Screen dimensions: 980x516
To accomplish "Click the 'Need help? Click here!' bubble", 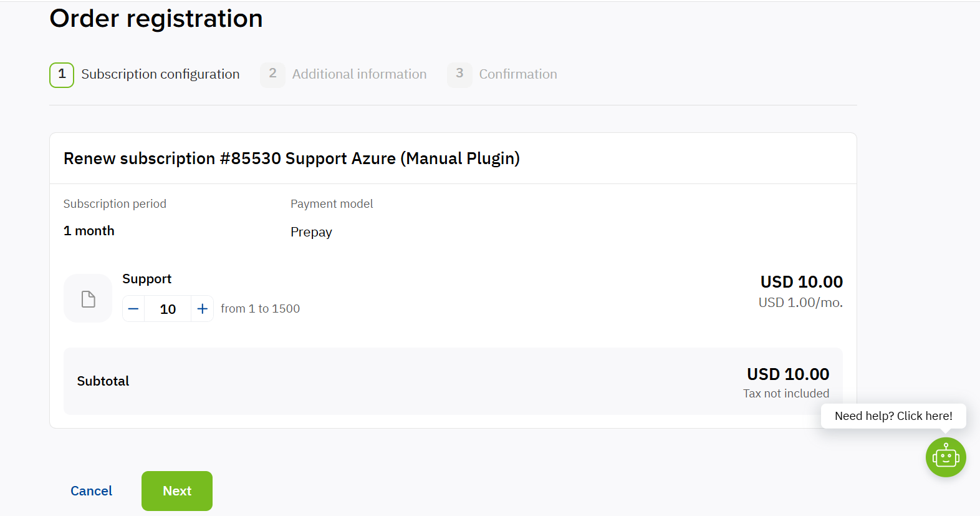I will tap(893, 416).
